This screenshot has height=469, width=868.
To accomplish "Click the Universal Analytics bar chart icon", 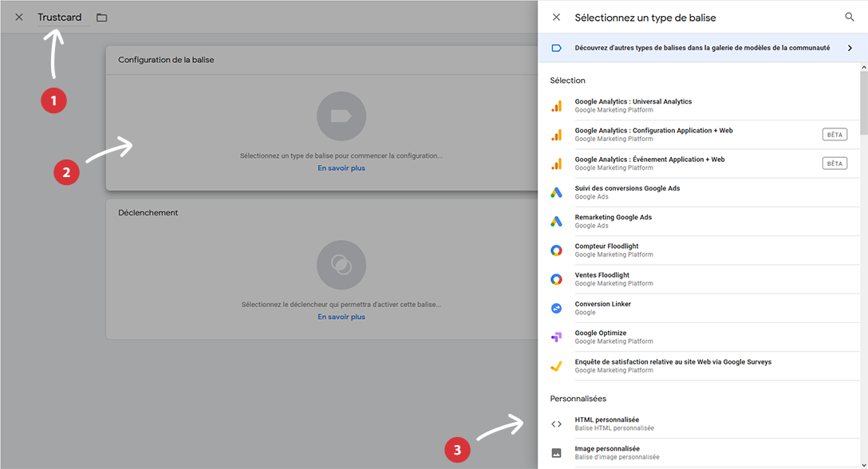I will [556, 106].
